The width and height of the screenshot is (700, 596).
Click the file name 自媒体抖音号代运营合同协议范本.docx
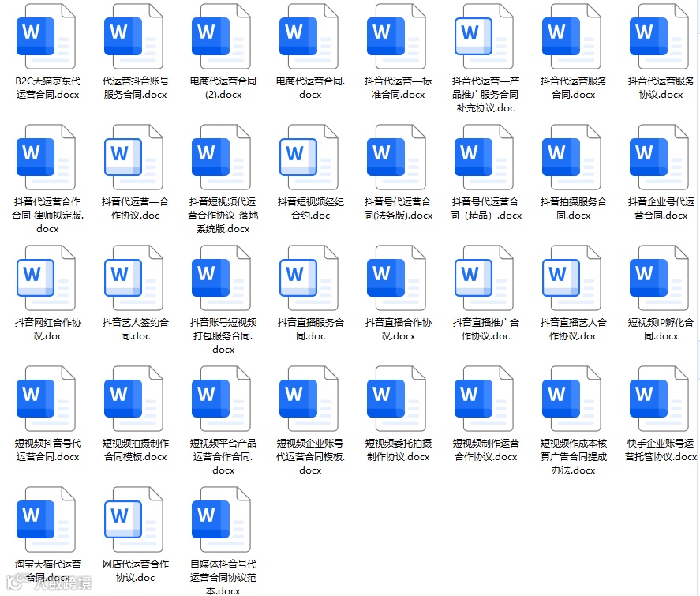(x=223, y=577)
